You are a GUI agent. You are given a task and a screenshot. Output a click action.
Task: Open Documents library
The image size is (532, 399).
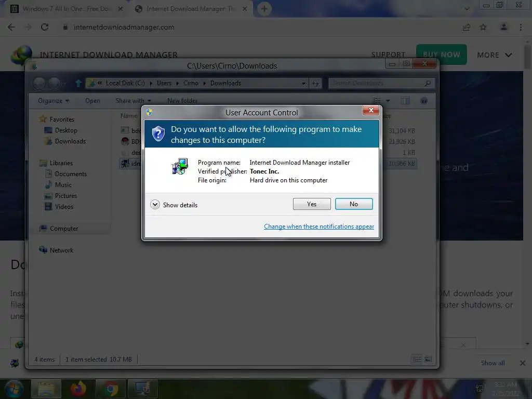(x=71, y=174)
